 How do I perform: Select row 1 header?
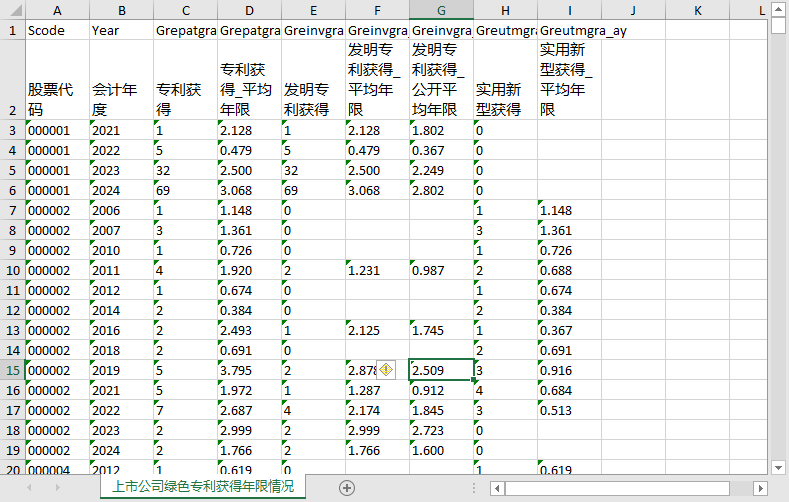13,30
